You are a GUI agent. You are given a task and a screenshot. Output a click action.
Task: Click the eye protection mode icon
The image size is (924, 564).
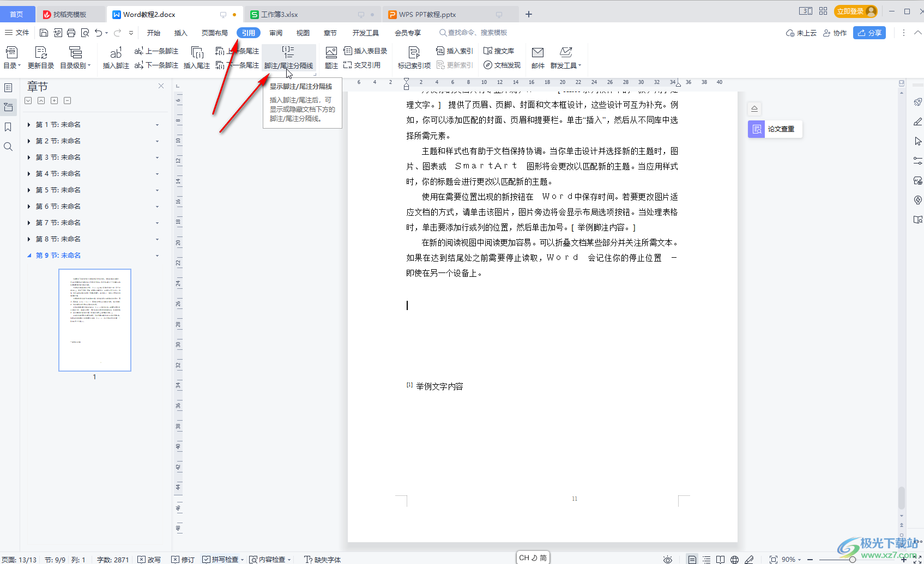[667, 560]
